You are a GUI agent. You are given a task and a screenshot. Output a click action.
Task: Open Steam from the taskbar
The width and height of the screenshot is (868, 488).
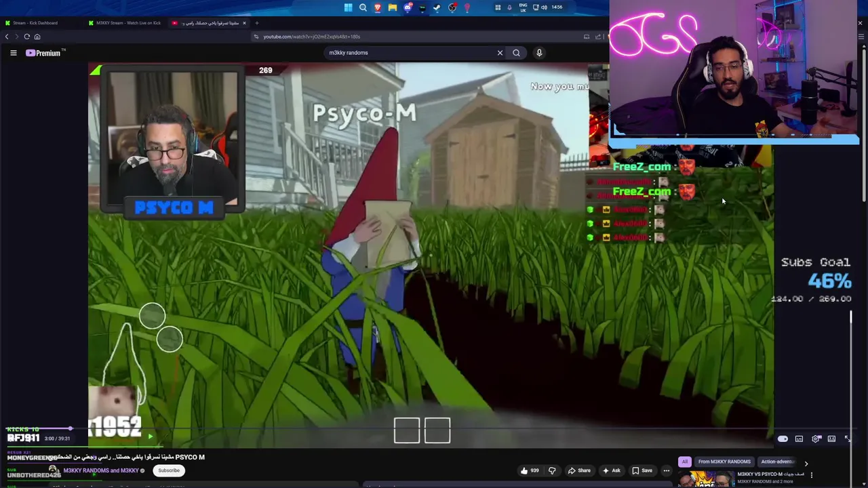click(x=437, y=7)
